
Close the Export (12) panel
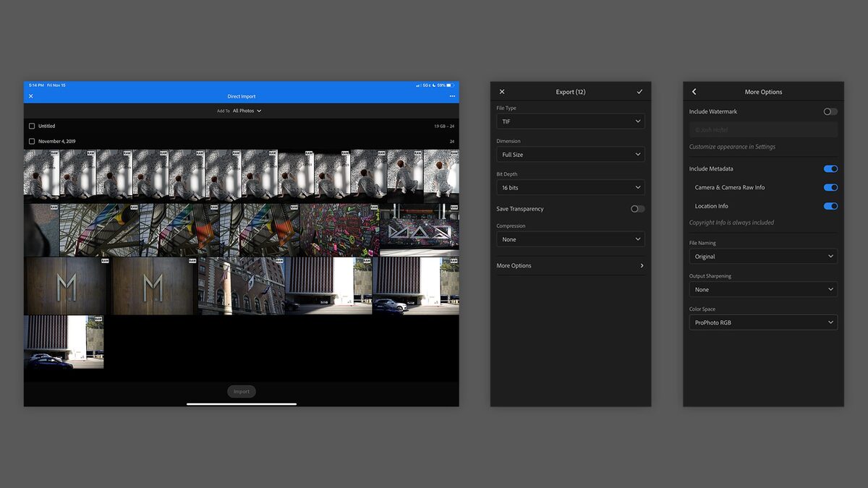pos(502,92)
